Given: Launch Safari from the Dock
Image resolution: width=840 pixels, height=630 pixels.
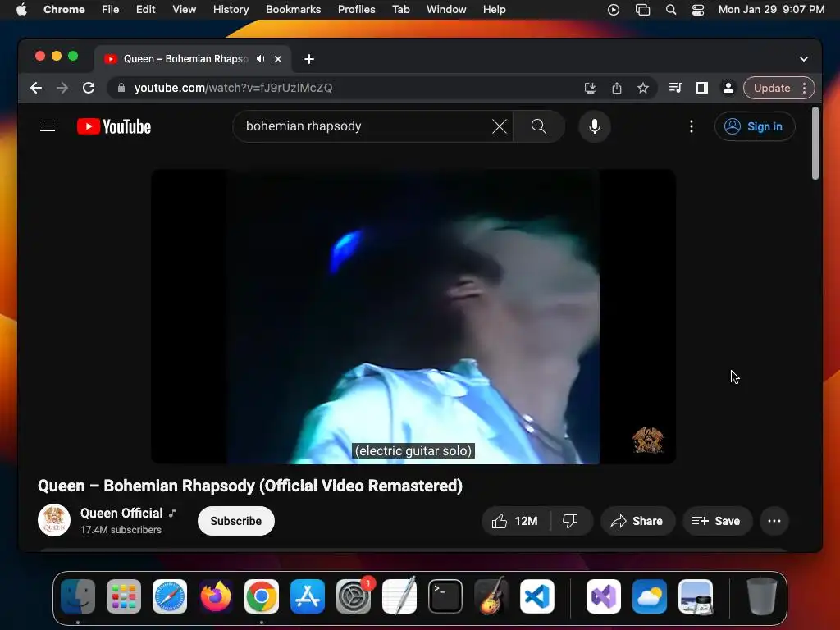Looking at the screenshot, I should pyautogui.click(x=170, y=596).
